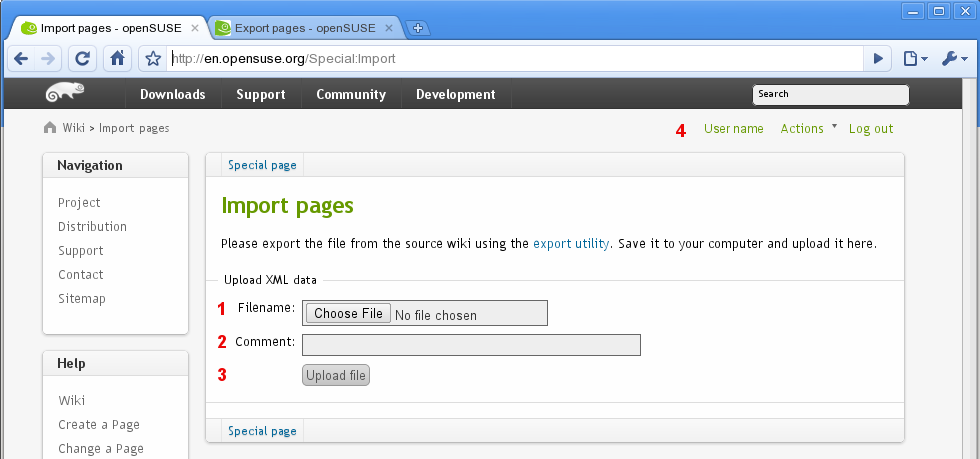Click the browser forward arrow button

(x=48, y=59)
